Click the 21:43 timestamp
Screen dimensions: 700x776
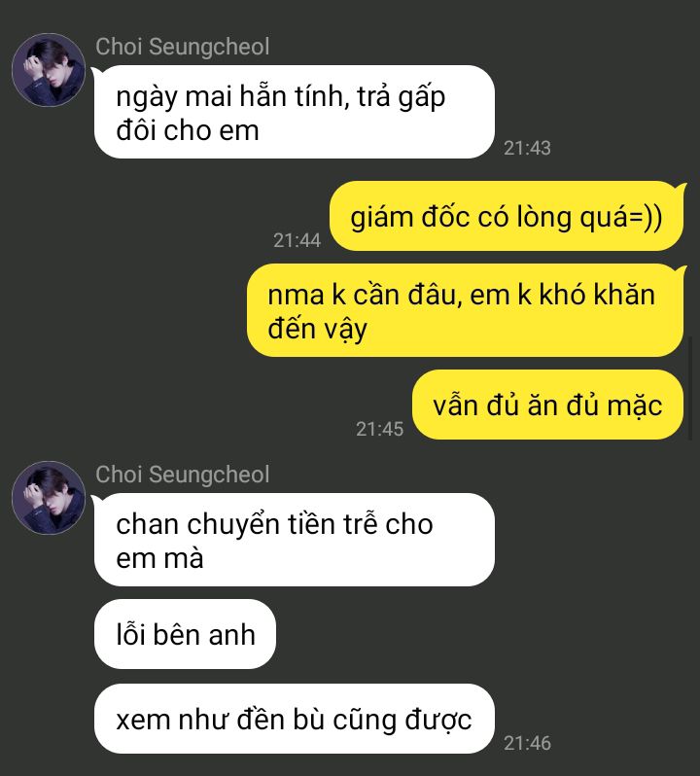527,148
